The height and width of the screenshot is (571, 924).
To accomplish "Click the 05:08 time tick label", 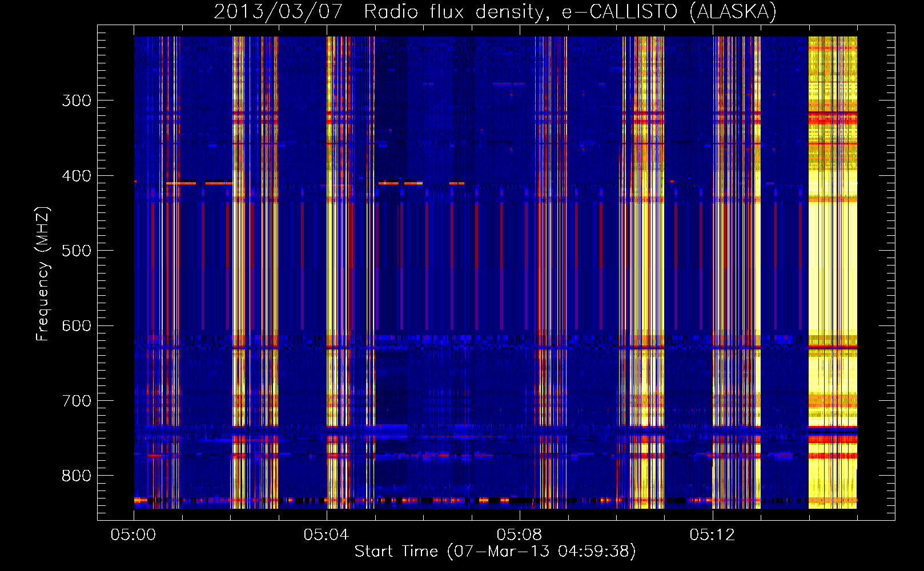I will coord(519,534).
